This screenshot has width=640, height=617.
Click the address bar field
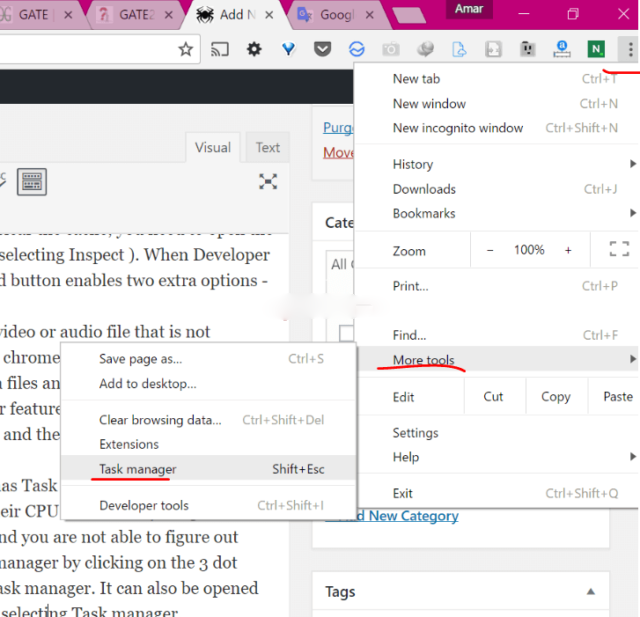pos(88,49)
